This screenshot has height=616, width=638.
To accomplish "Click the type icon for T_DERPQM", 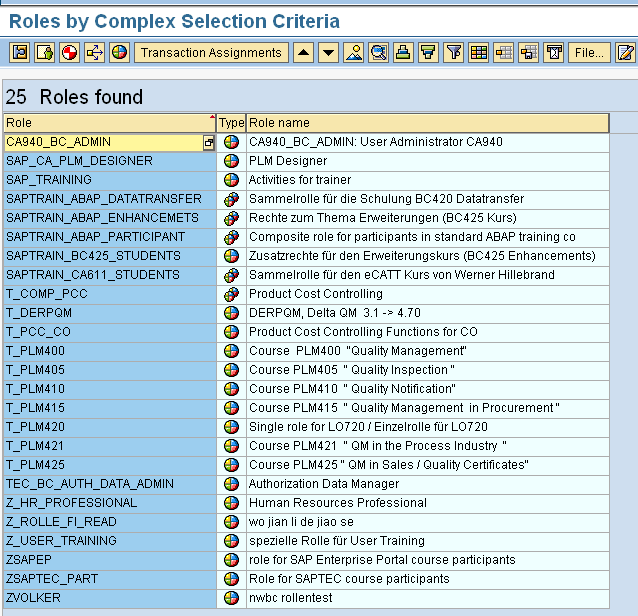I will (231, 313).
